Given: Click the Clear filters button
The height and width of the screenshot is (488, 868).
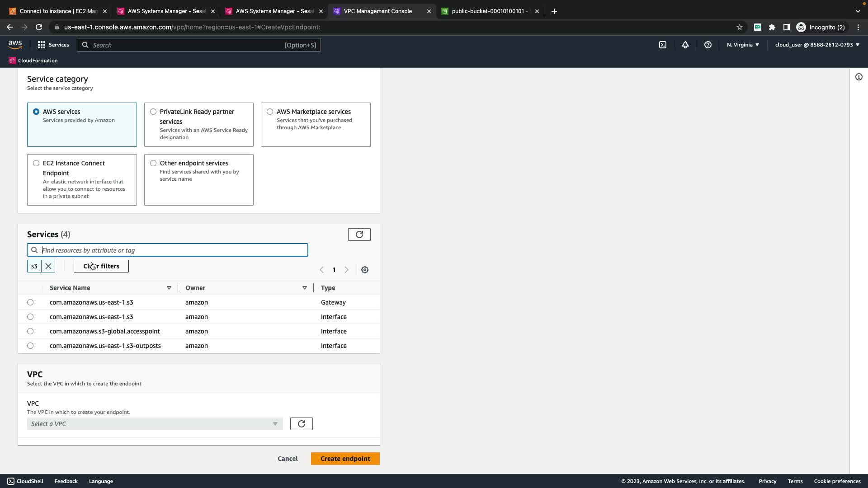Looking at the screenshot, I should 101,266.
